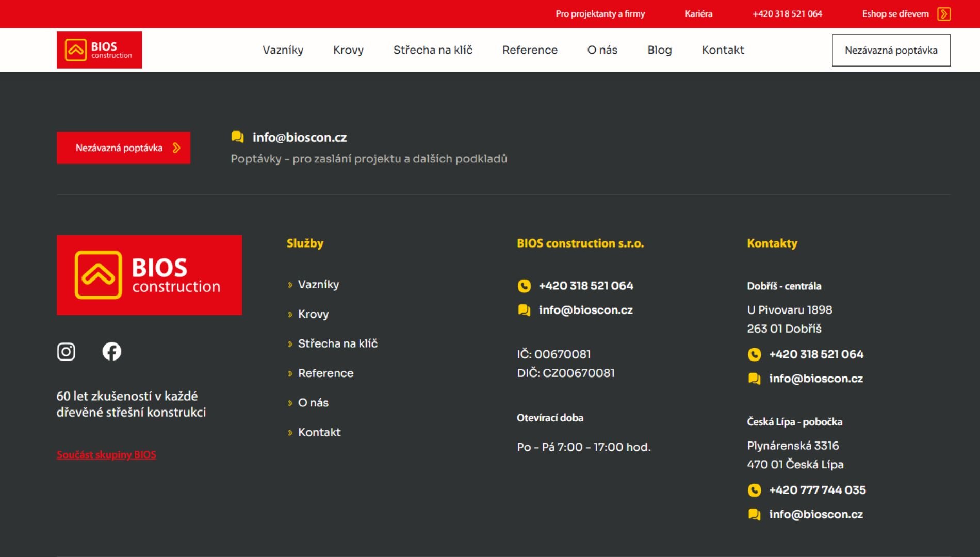980x557 pixels.
Task: Call +420 318 521 064 under BIOS construction s.r.o.
Action: [x=586, y=286]
